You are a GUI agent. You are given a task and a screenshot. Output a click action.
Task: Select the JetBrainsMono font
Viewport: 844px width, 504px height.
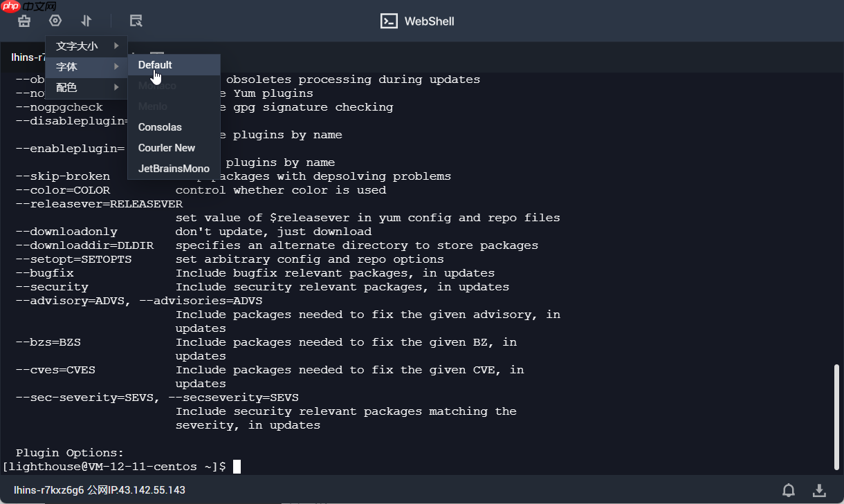[x=174, y=169]
